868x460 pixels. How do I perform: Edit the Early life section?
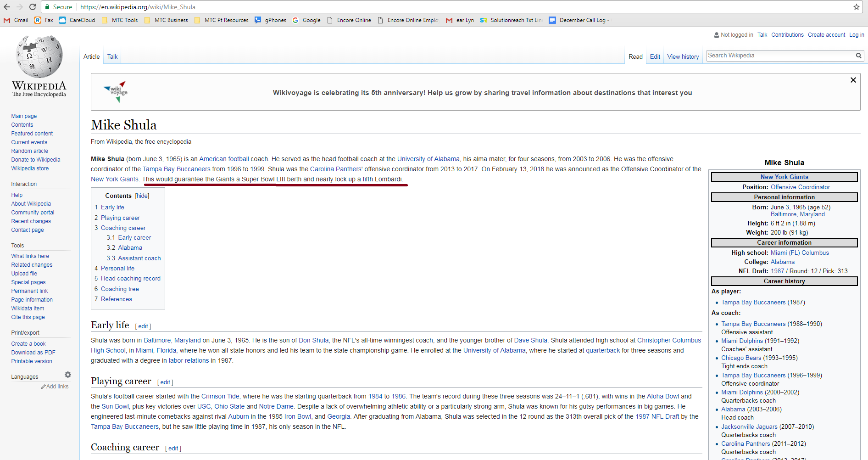[143, 326]
